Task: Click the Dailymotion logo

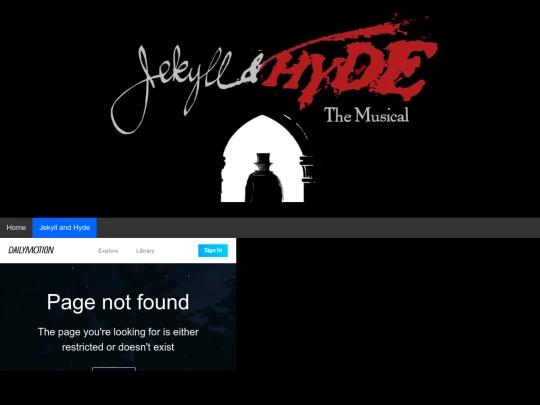Action: pos(31,250)
